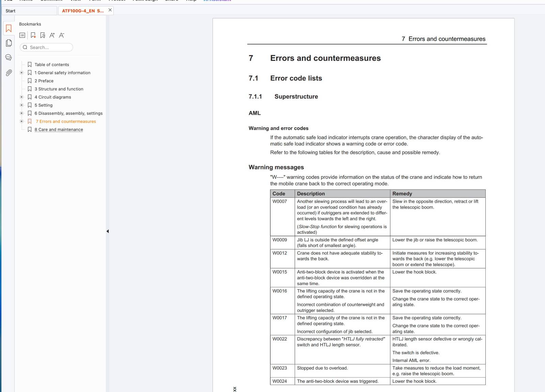Screen dimensions: 545x392
Task: Expand the 5 Setting bookmark
Action: 21,105
